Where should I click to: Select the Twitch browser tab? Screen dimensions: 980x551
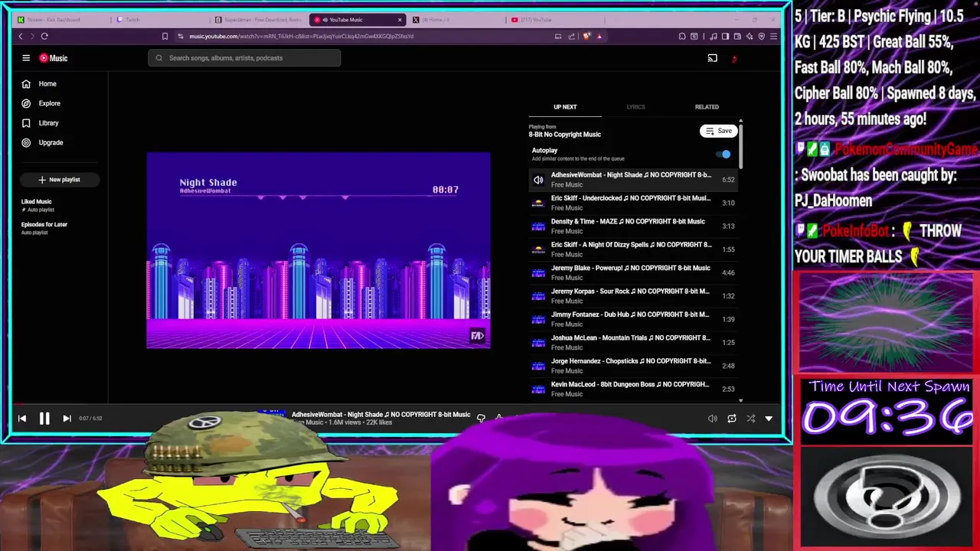[x=161, y=20]
